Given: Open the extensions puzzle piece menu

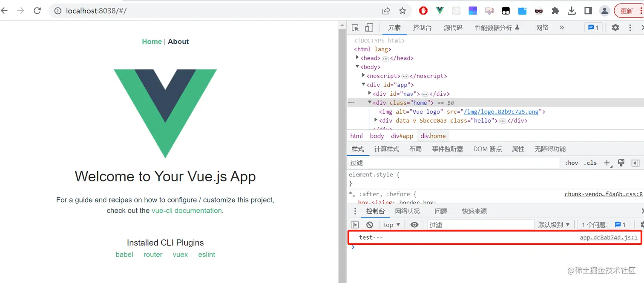Looking at the screenshot, I should [555, 11].
